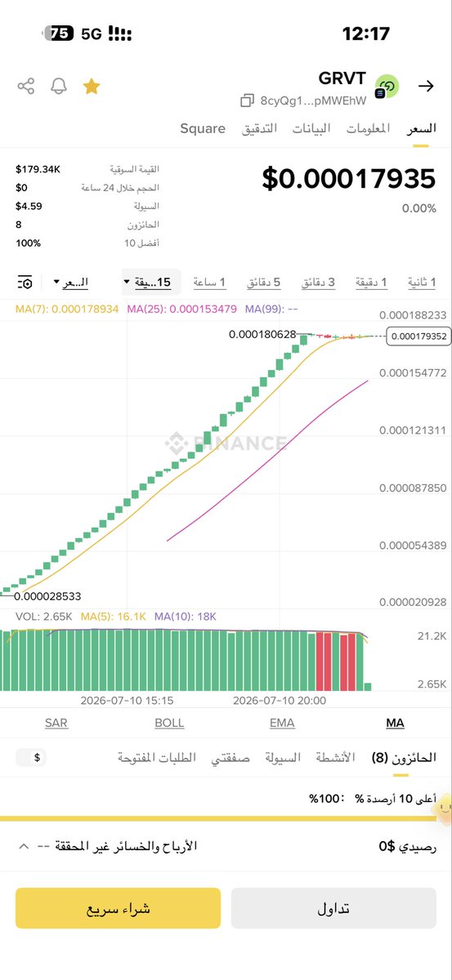
Task: Switch to the المعلومات tab
Action: [x=368, y=128]
